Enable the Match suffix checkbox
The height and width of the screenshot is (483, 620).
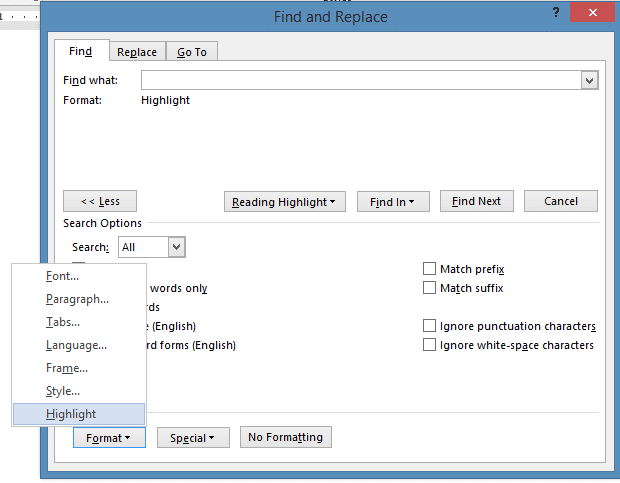point(430,288)
